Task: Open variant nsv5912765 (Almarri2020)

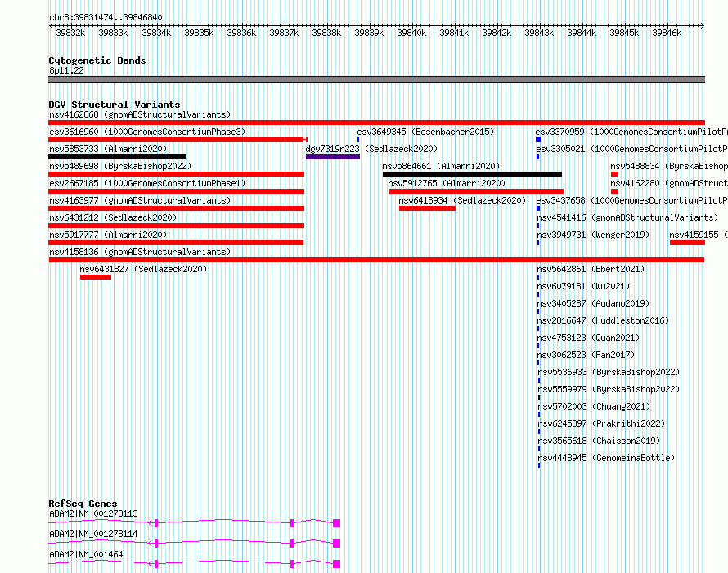Action: [x=447, y=183]
